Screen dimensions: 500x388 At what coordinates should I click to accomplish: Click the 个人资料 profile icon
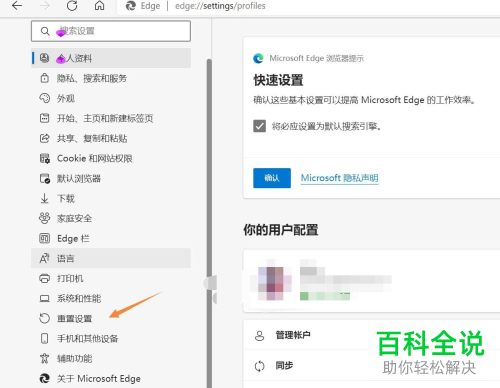coord(45,58)
